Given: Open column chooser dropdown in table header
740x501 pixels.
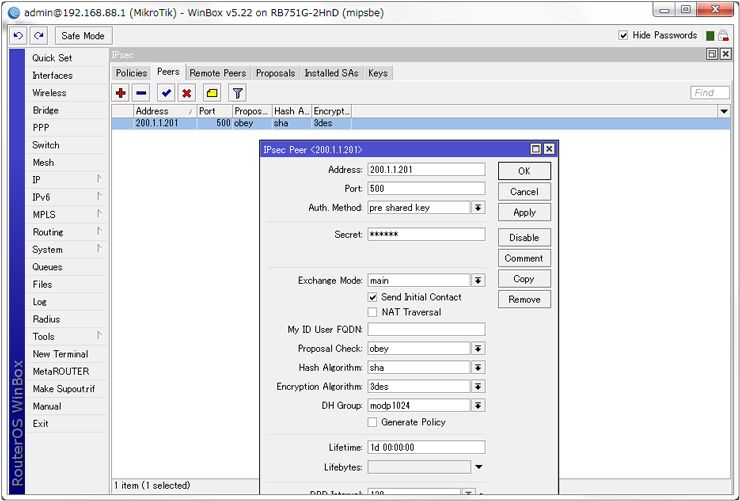Looking at the screenshot, I should coord(724,111).
